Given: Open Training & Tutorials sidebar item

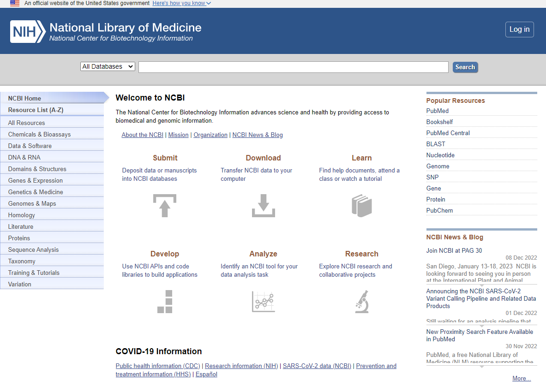Looking at the screenshot, I should (x=52, y=273).
